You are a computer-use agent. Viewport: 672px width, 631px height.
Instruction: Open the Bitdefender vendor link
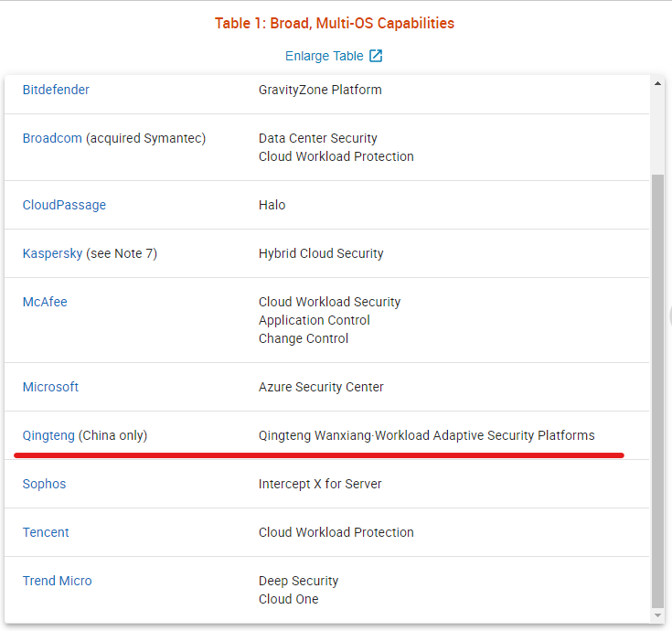[x=56, y=90]
